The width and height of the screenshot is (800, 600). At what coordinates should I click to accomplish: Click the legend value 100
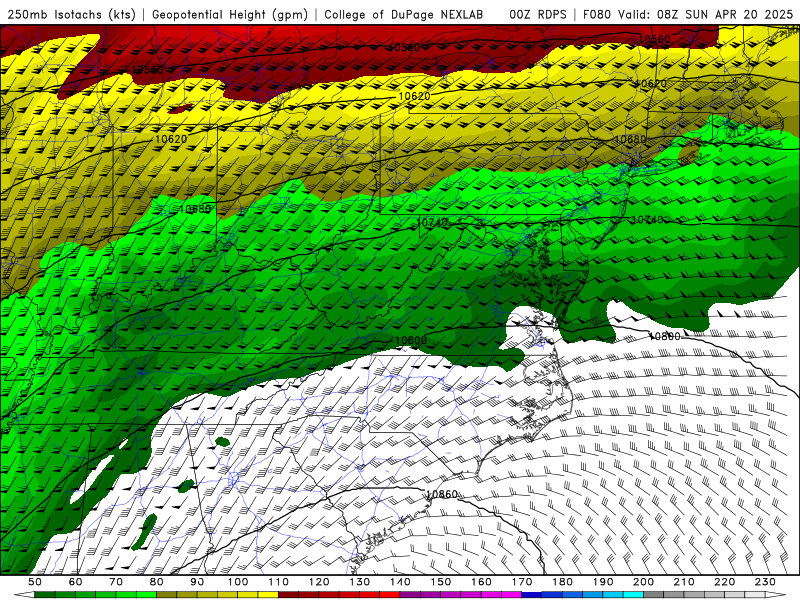coord(238,582)
